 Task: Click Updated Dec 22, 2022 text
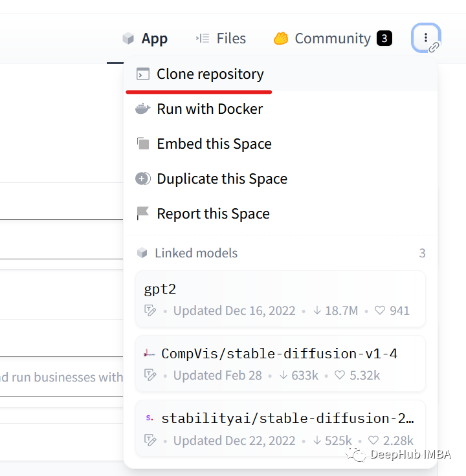pyautogui.click(x=234, y=440)
